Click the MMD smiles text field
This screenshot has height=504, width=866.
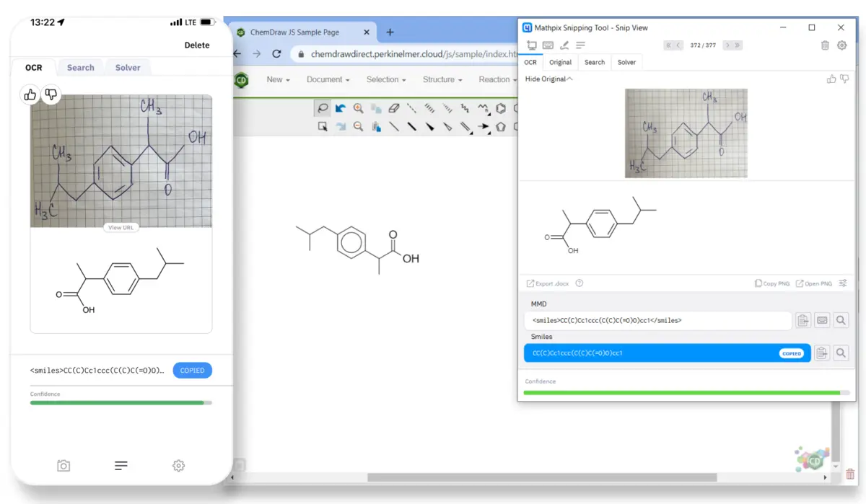(657, 320)
